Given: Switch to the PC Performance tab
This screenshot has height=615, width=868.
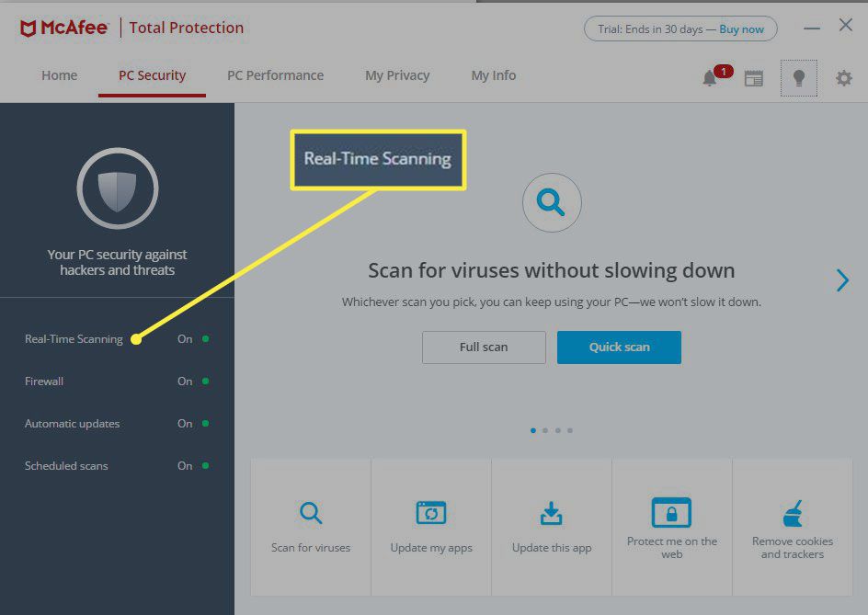Looking at the screenshot, I should coord(275,75).
